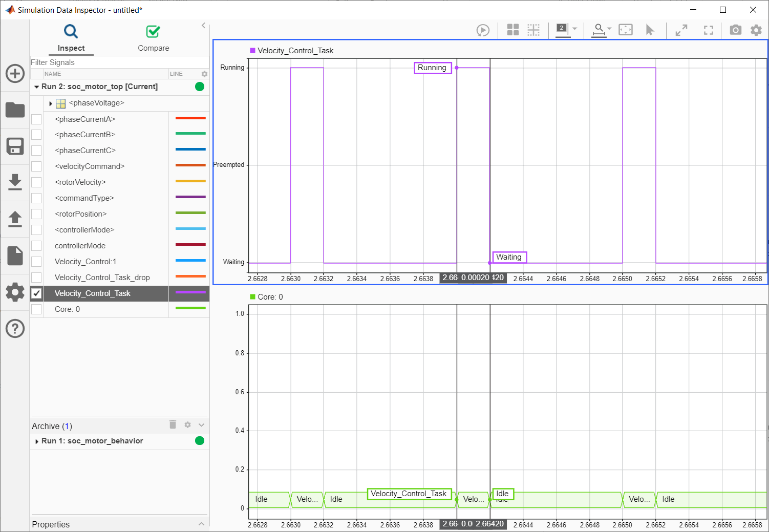Select the arrow pointer tool
769x532 pixels.
[650, 30]
